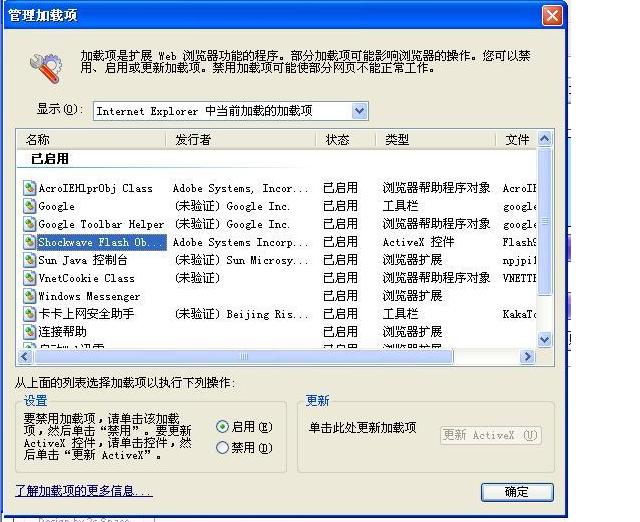The image size is (640, 522).
Task: Click the vertical scrollbar thumb
Action: (544, 221)
